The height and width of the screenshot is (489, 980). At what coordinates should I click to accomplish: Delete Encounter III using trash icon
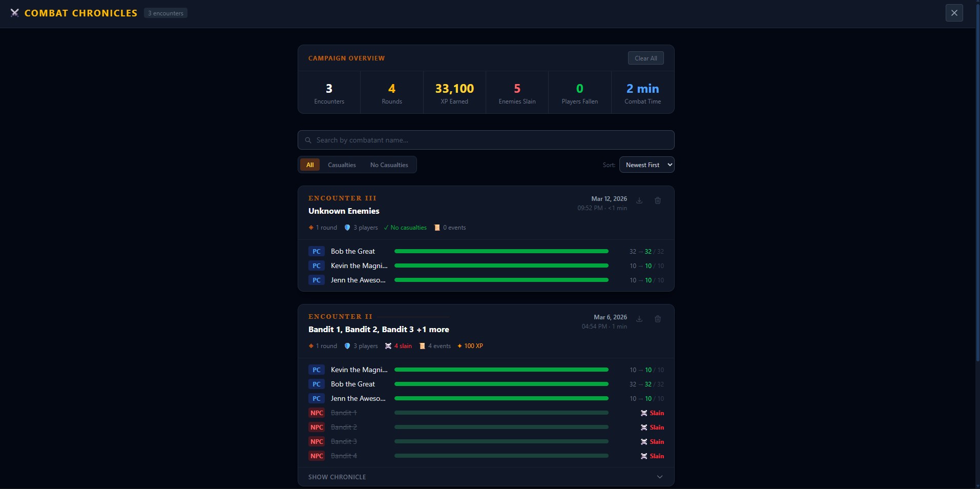coord(658,200)
